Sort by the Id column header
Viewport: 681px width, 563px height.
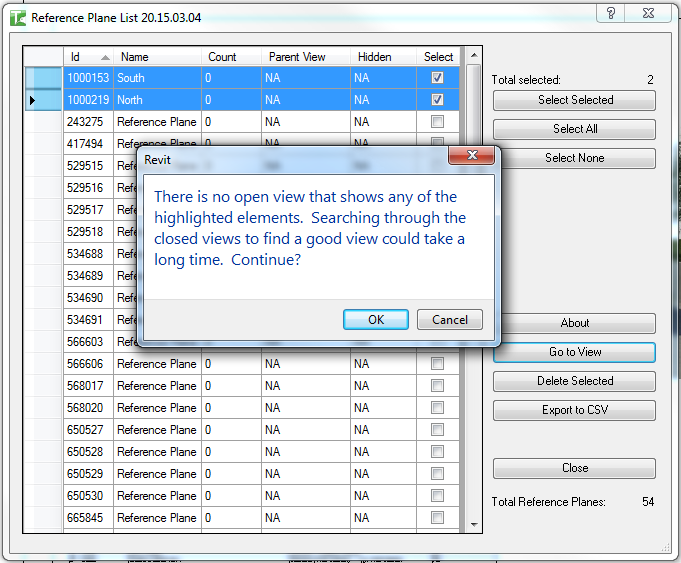click(89, 57)
